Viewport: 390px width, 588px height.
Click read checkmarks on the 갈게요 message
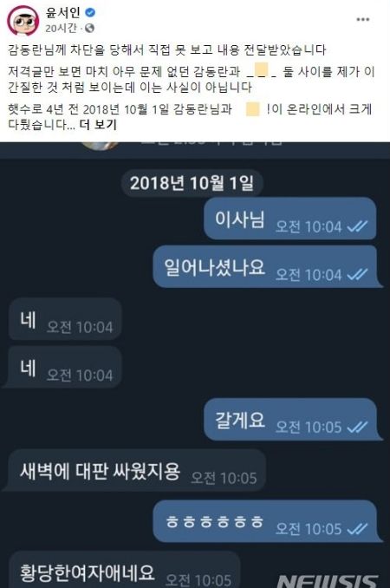(x=357, y=427)
